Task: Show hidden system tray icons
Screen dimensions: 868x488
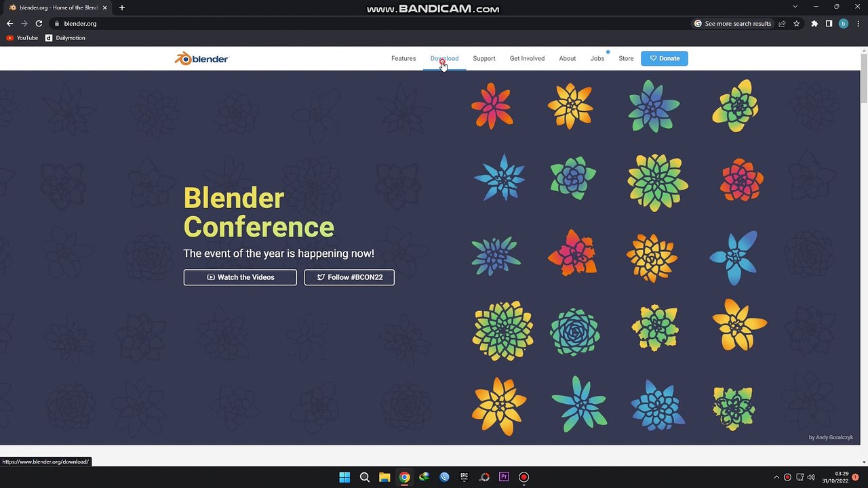Action: (776, 477)
